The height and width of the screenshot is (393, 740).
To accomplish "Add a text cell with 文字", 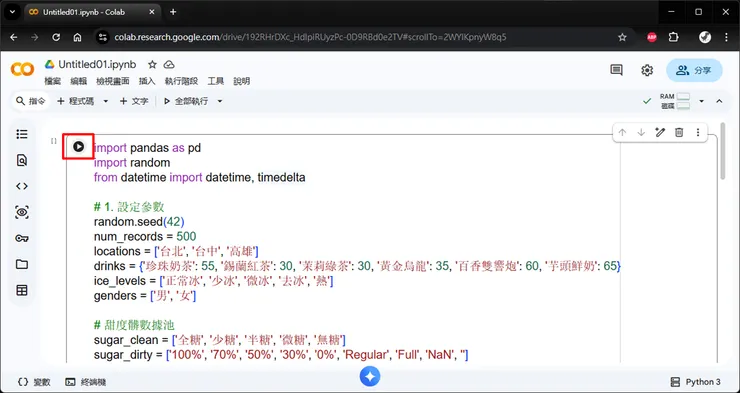I will coord(134,101).
